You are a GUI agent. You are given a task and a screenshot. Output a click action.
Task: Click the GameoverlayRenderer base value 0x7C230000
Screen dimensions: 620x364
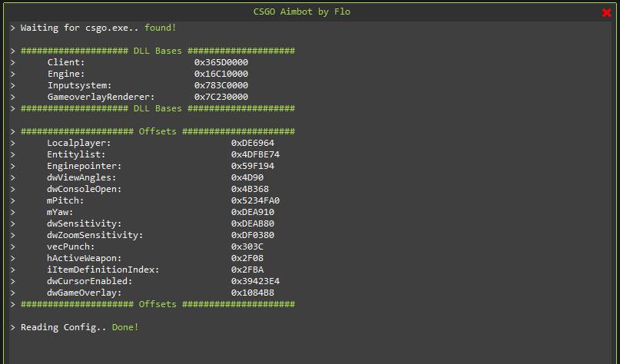220,97
